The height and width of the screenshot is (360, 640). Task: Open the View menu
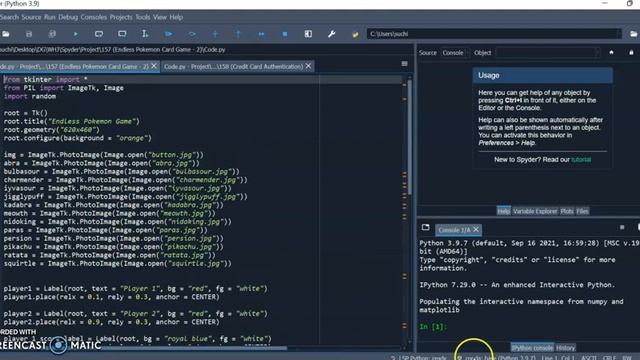(x=160, y=17)
